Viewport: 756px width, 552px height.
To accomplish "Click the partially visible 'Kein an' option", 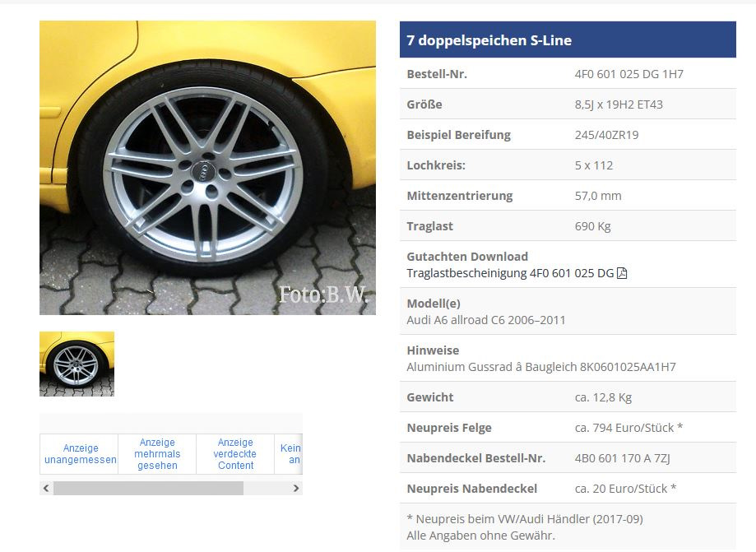I will click(x=290, y=454).
